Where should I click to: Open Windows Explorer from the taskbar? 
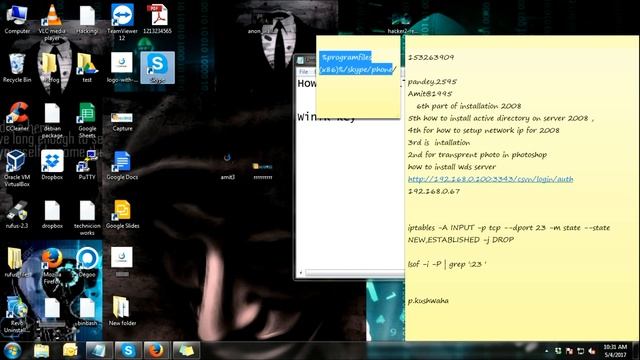click(x=41, y=351)
